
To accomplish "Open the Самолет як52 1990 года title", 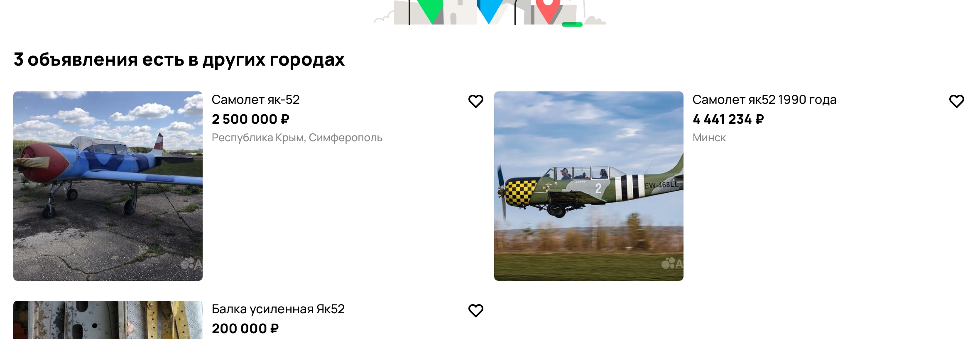I will [x=764, y=100].
